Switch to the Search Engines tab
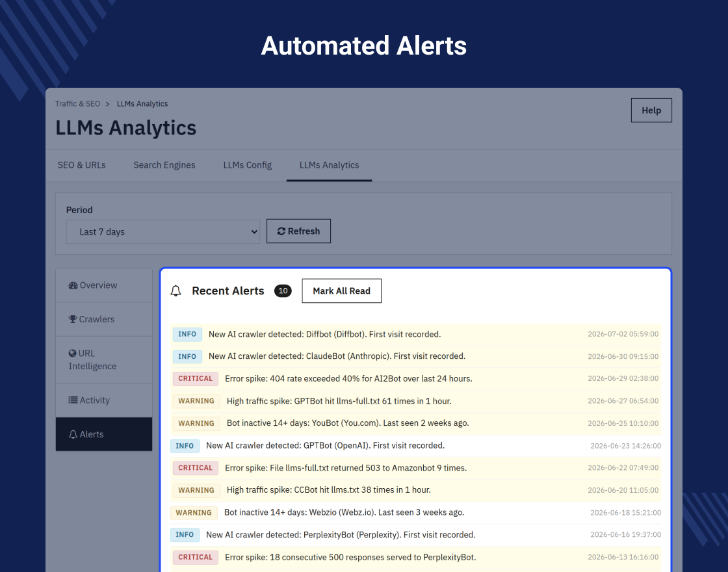Viewport: 728px width, 572px height. (x=164, y=165)
